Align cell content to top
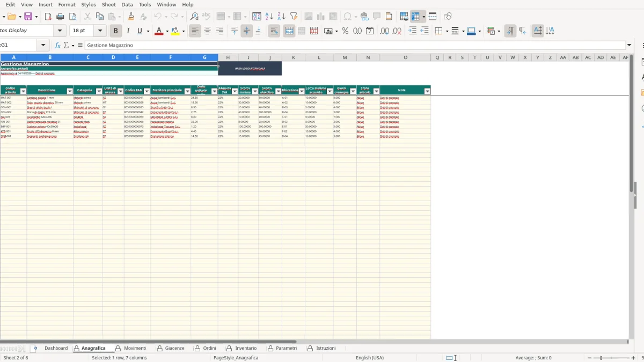 (235, 31)
